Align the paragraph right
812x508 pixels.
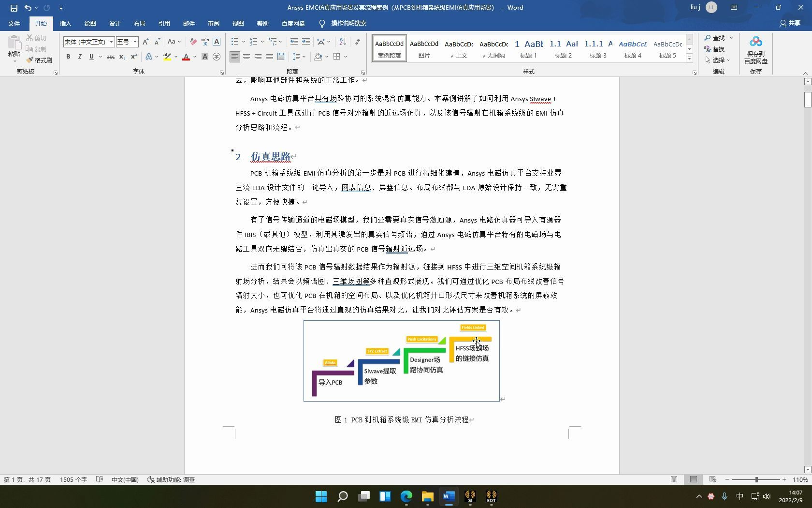point(258,57)
